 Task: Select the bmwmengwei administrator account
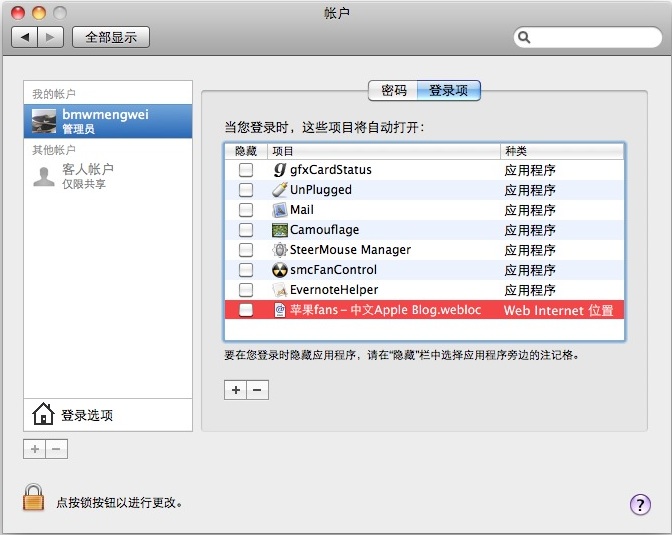108,121
